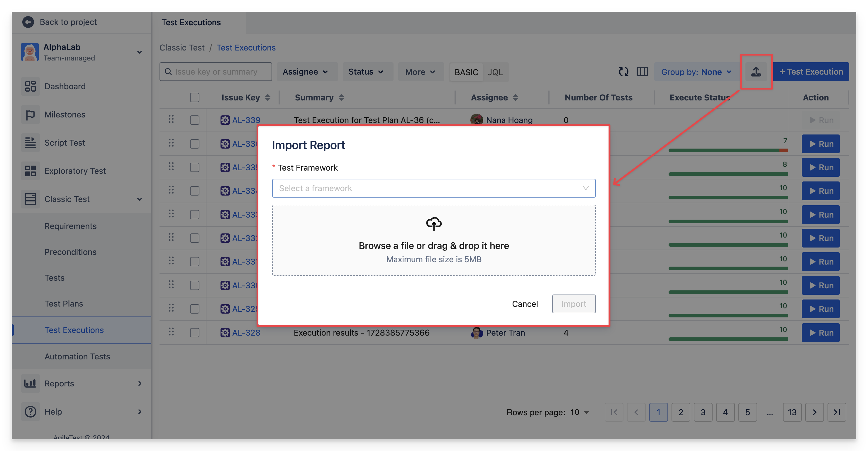Check the AL-328 row checkbox
Viewport: 868px width, 451px height.
[194, 333]
